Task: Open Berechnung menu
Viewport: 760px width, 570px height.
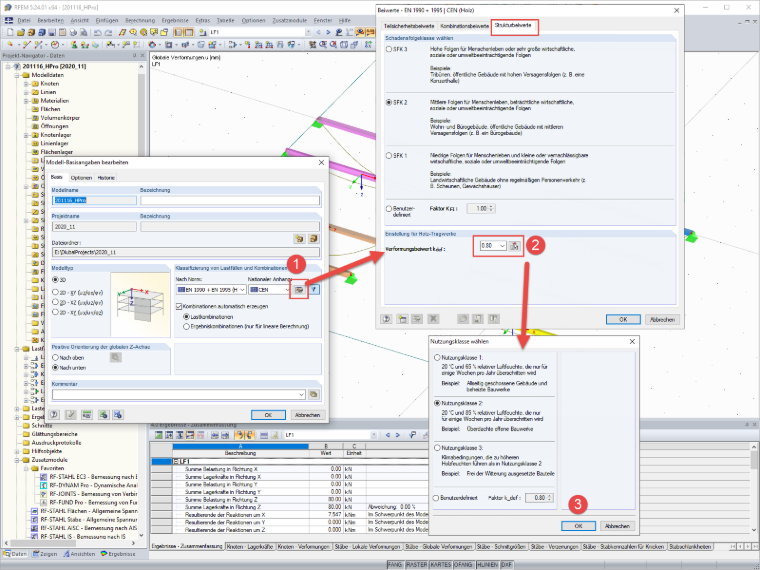Action: click(x=140, y=20)
